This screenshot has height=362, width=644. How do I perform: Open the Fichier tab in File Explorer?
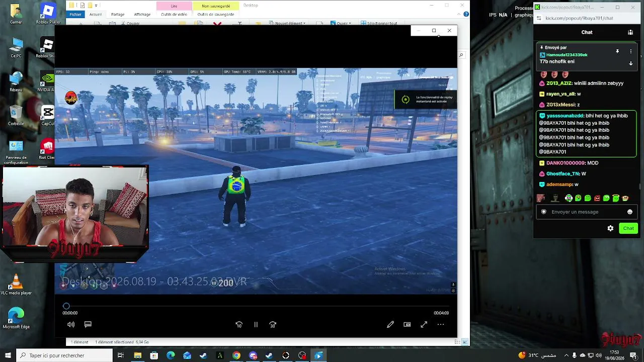(75, 15)
